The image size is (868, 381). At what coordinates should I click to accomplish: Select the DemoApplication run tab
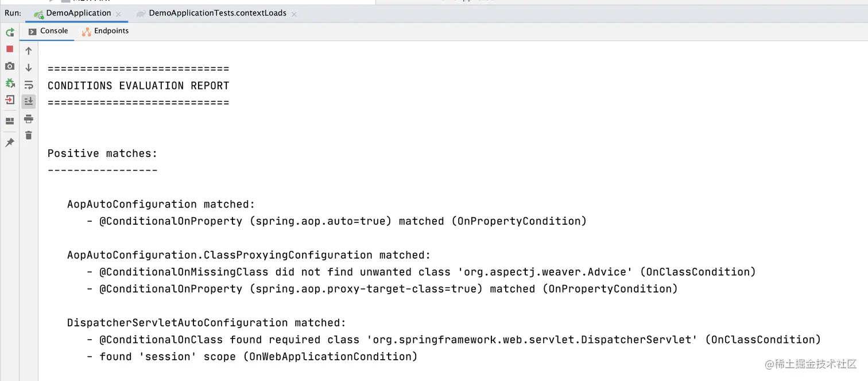78,13
